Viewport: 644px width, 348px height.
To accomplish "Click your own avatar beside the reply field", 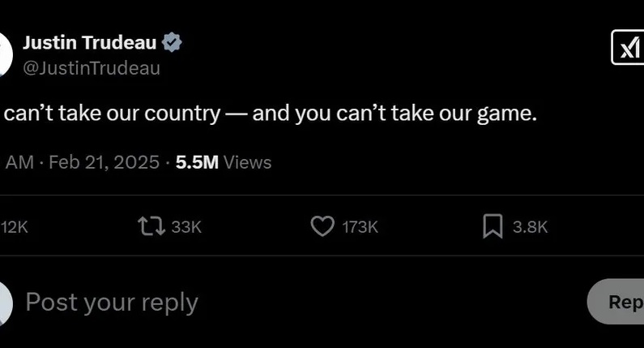I will 4,303.
